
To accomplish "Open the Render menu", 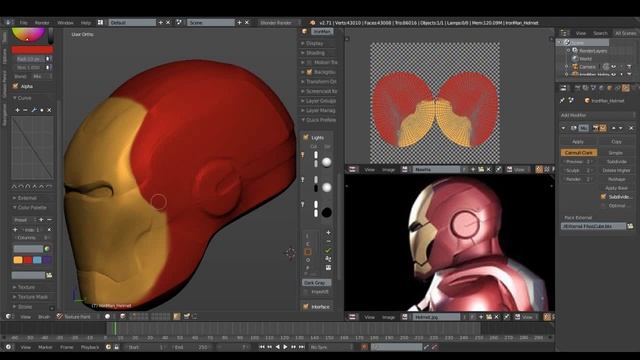I will click(x=42, y=22).
